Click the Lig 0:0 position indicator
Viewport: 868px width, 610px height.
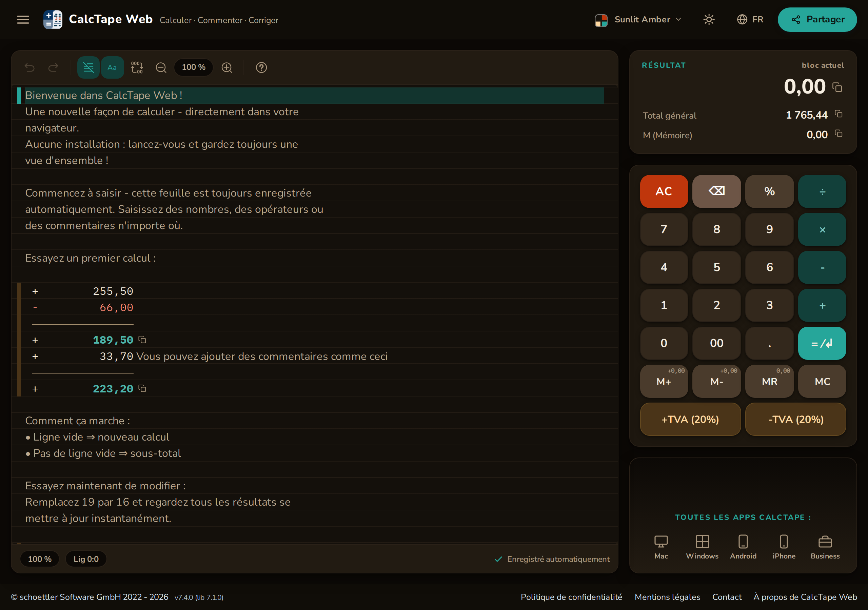click(86, 559)
